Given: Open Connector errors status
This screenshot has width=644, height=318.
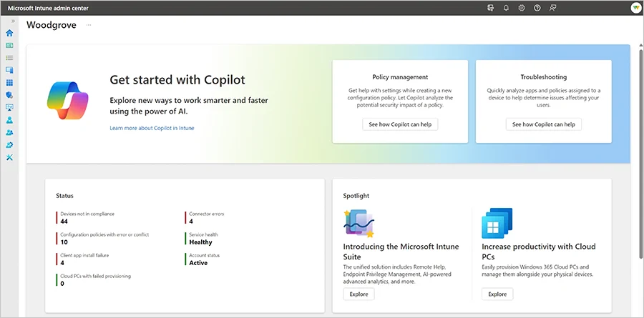Looking at the screenshot, I should (205, 217).
